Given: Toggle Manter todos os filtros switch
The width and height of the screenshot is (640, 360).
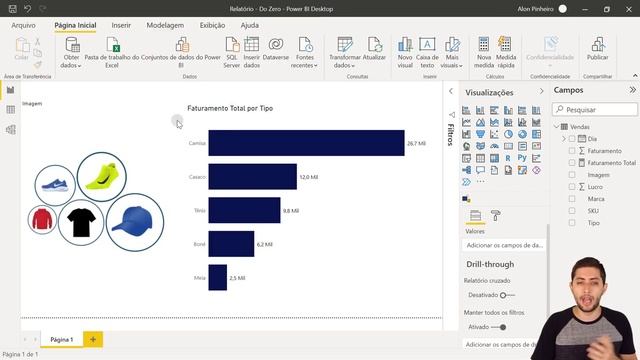Looking at the screenshot, I should (499, 327).
